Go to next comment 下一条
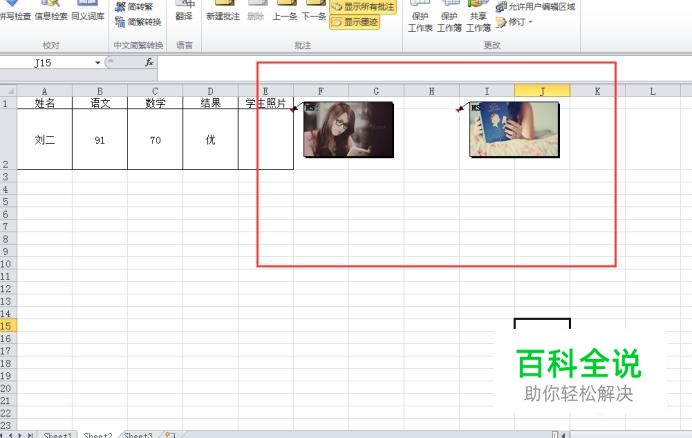Viewport: 692px width, 438px height. (314, 11)
